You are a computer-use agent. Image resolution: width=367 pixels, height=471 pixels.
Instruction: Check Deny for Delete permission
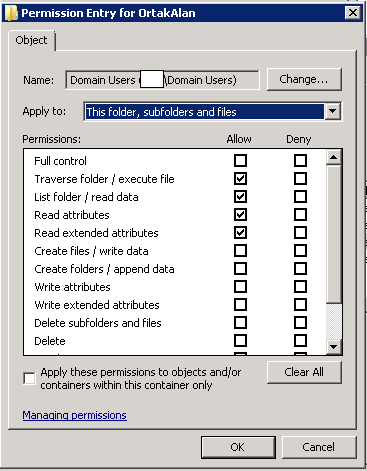300,341
